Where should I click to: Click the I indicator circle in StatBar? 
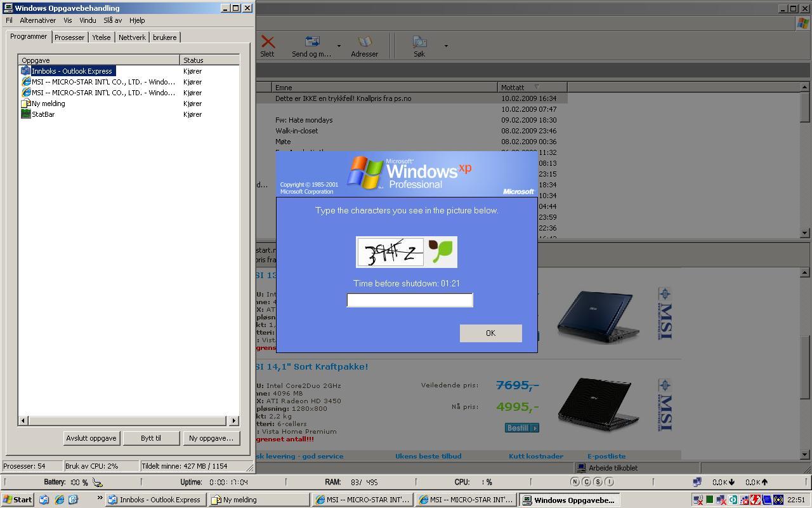coord(609,482)
